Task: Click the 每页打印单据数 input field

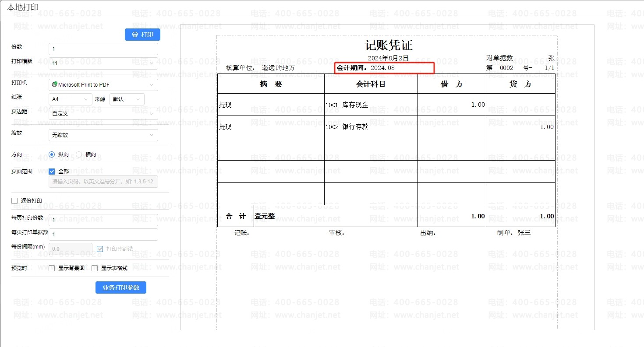Action: pos(103,235)
